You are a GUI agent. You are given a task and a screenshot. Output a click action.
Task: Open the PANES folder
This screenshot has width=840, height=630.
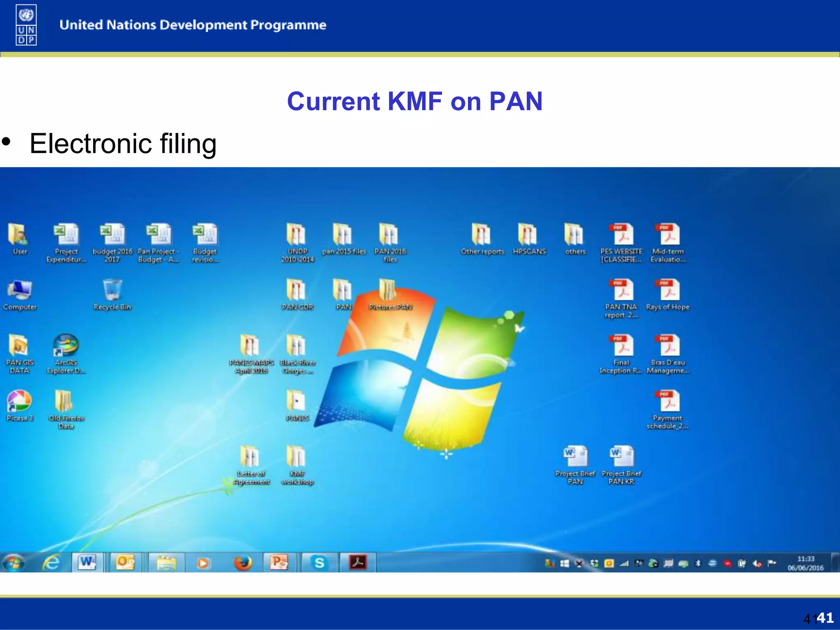[297, 401]
